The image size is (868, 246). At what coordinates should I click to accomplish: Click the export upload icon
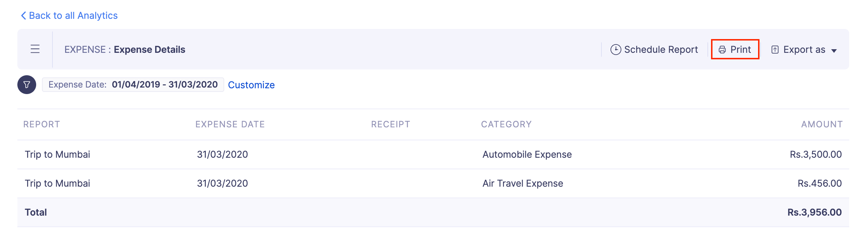pyautogui.click(x=775, y=50)
